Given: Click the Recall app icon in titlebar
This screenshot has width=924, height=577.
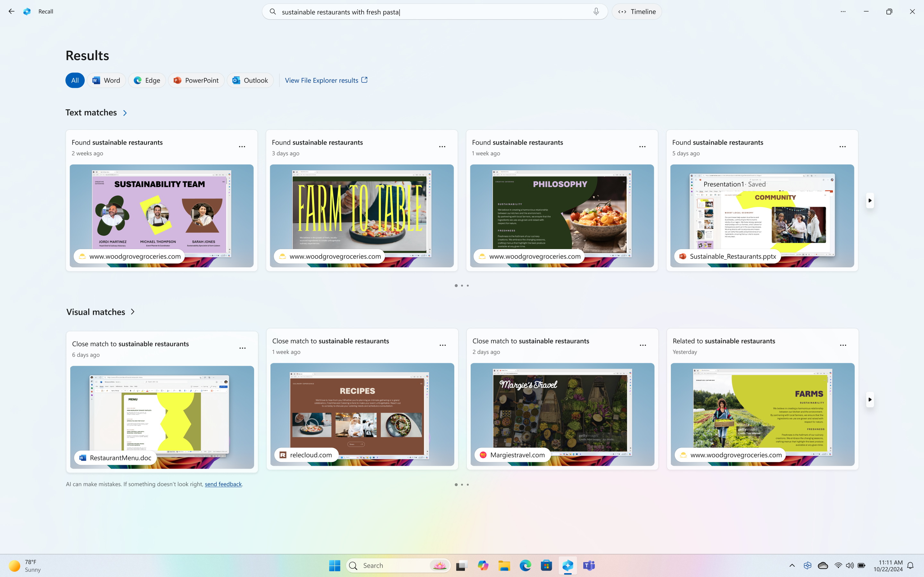Looking at the screenshot, I should [x=27, y=11].
